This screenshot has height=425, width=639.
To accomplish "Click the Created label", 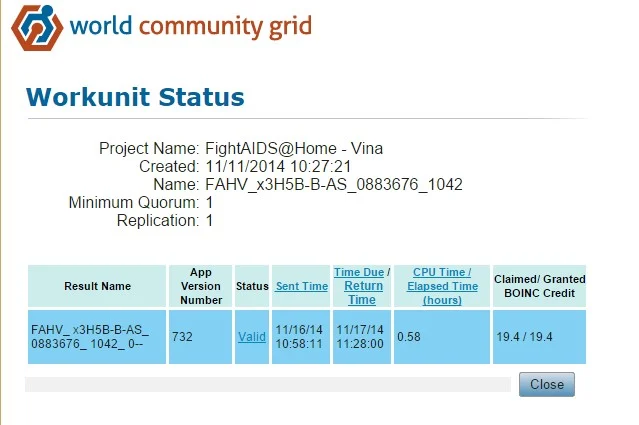I will pos(169,166).
